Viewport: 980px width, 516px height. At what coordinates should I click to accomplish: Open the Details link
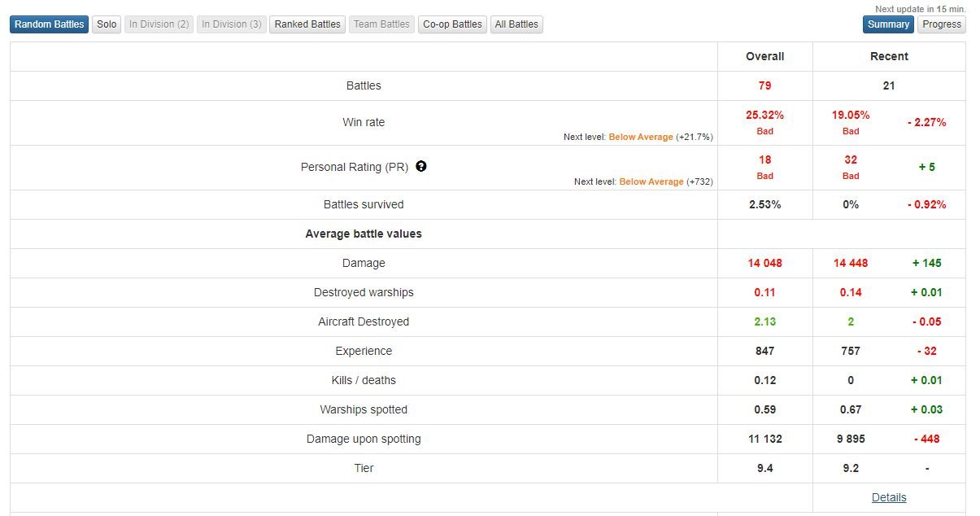(x=888, y=497)
